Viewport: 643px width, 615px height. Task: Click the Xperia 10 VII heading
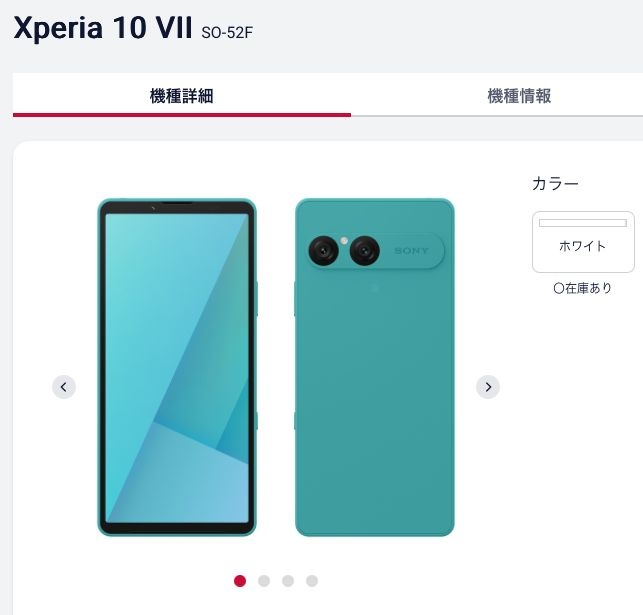click(x=103, y=28)
